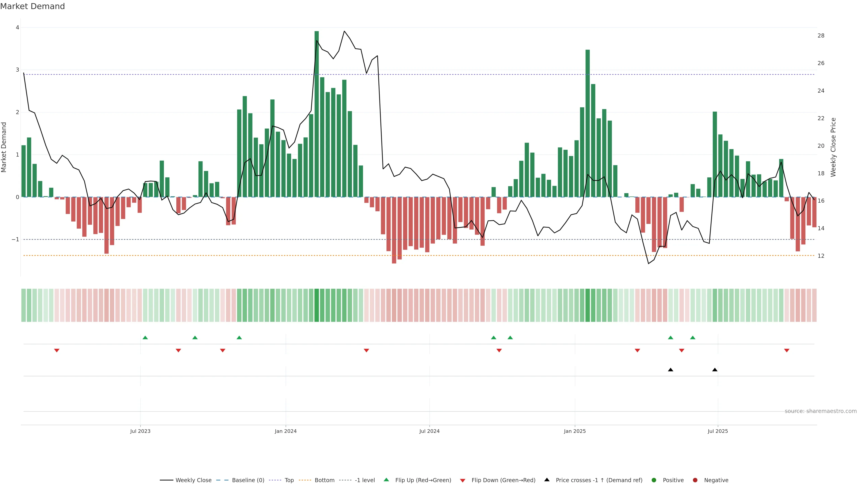Click the black Price crosses legend triangle

(x=547, y=480)
